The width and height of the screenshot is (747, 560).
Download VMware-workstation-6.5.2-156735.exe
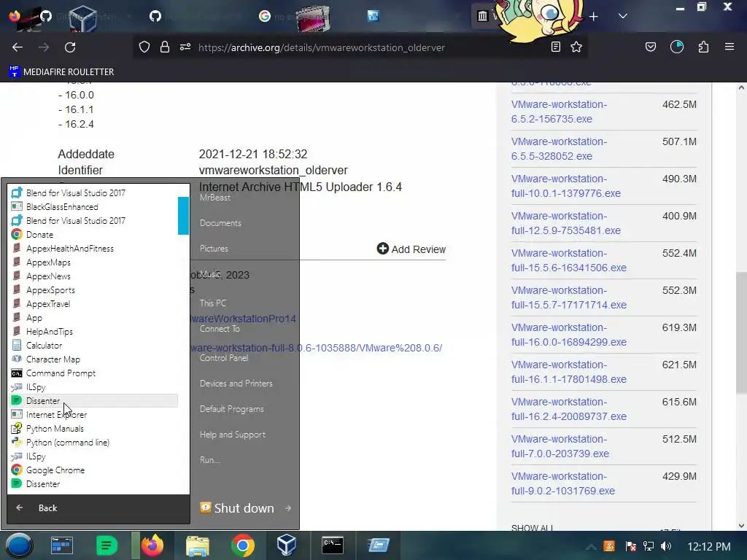point(559,112)
